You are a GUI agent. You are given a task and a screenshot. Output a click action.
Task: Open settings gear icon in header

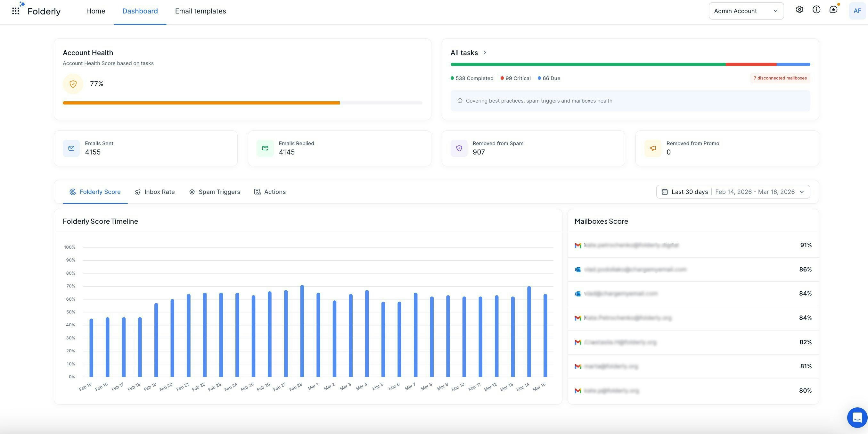click(x=799, y=10)
